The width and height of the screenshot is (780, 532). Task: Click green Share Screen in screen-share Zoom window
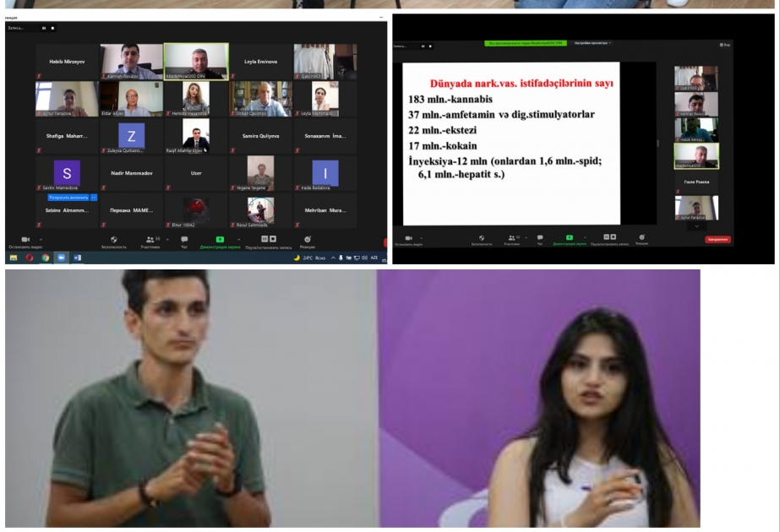click(x=570, y=240)
